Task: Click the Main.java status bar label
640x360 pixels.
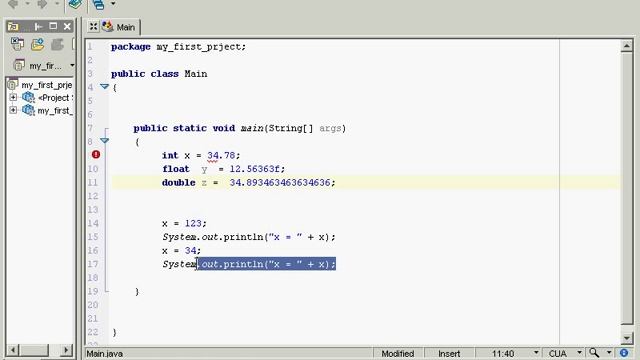Action: coord(104,354)
